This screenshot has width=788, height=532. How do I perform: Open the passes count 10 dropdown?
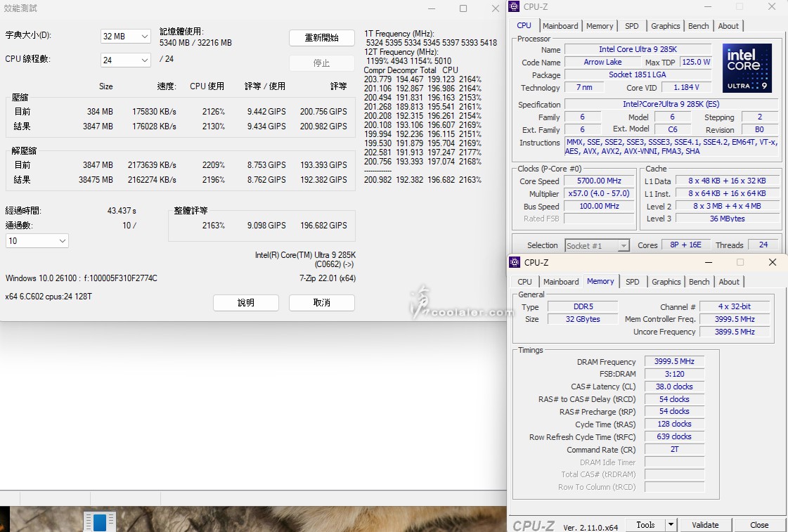click(37, 240)
